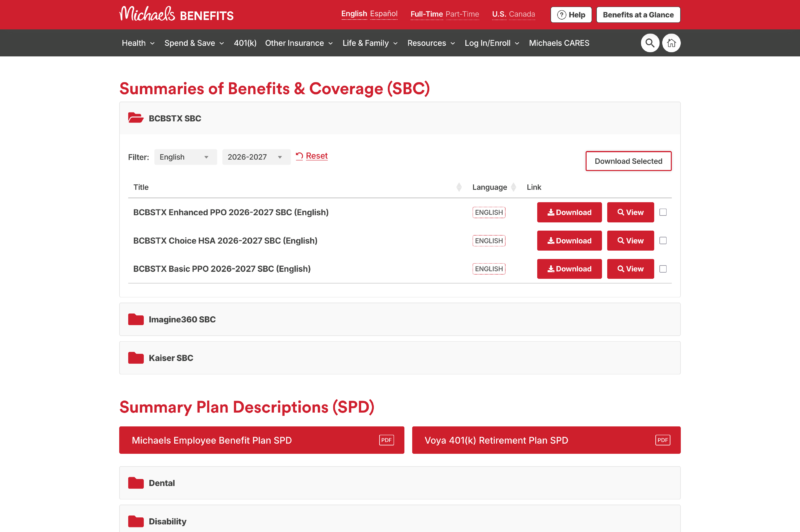800x532 pixels.
Task: Click the Imagine360 SBC folder icon
Action: [136, 319]
